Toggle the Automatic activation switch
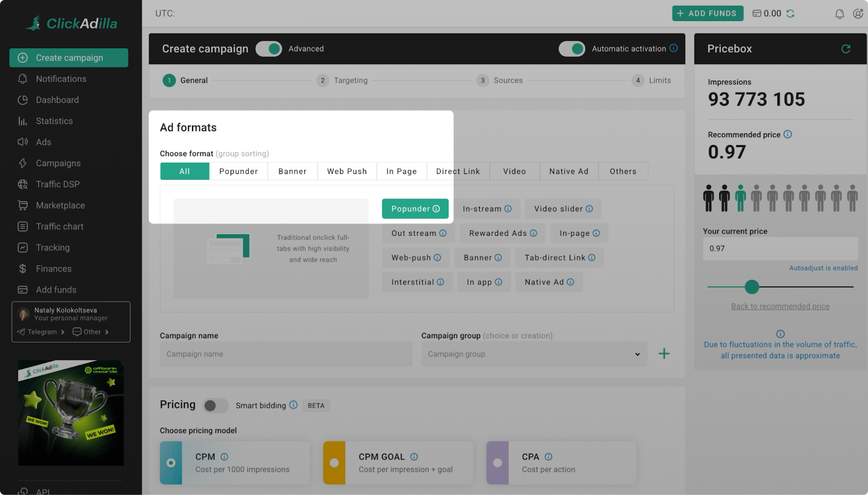Viewport: 868px width, 495px height. (572, 49)
